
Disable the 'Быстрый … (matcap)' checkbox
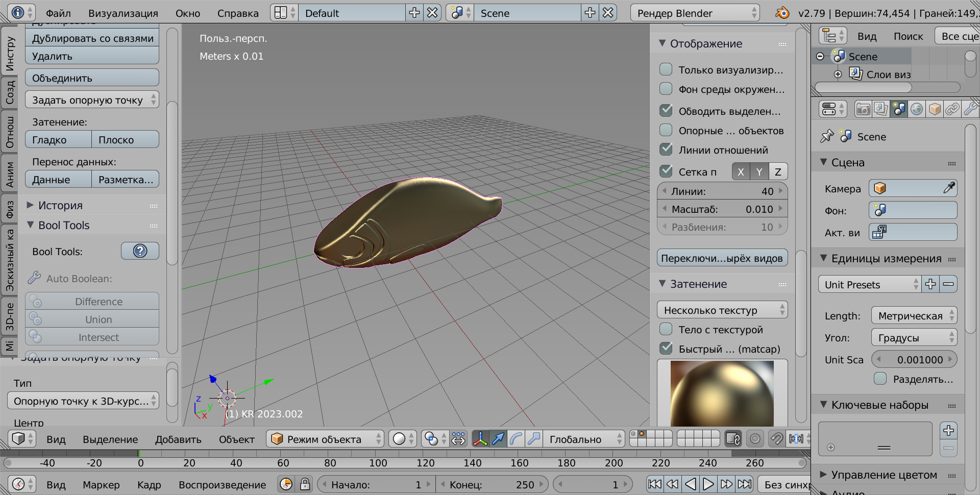point(666,349)
